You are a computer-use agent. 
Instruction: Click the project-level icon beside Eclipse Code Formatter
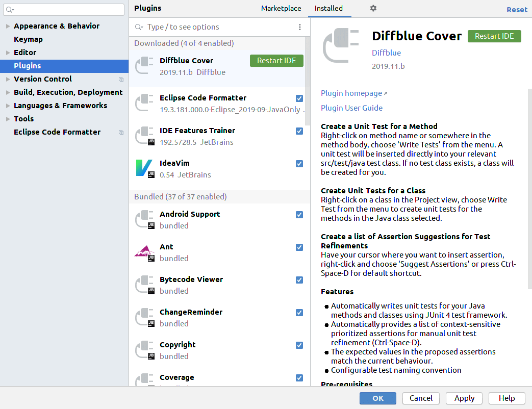click(x=121, y=132)
